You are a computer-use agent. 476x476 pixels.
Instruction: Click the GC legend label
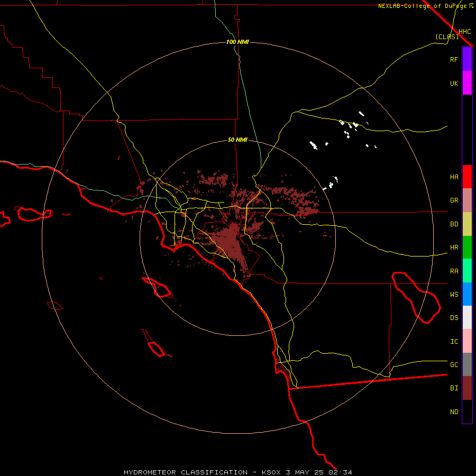454,365
